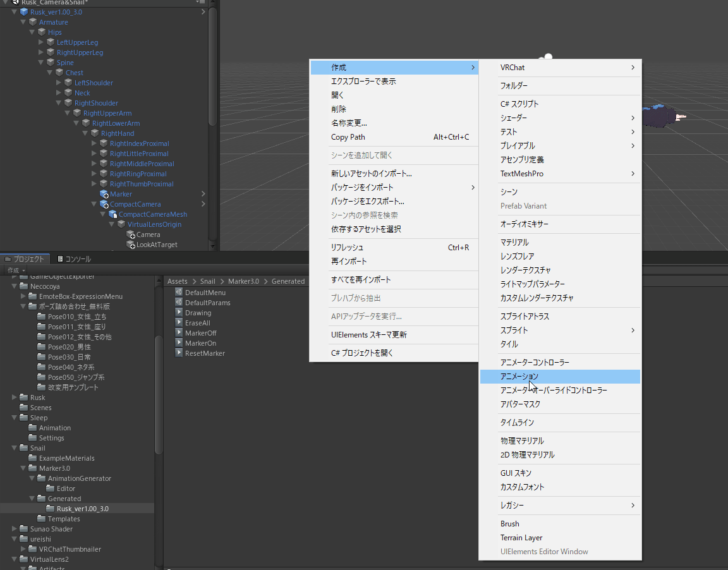Click エクスプローラーで表示 in context menu
Image resolution: width=728 pixels, height=570 pixels.
(363, 82)
